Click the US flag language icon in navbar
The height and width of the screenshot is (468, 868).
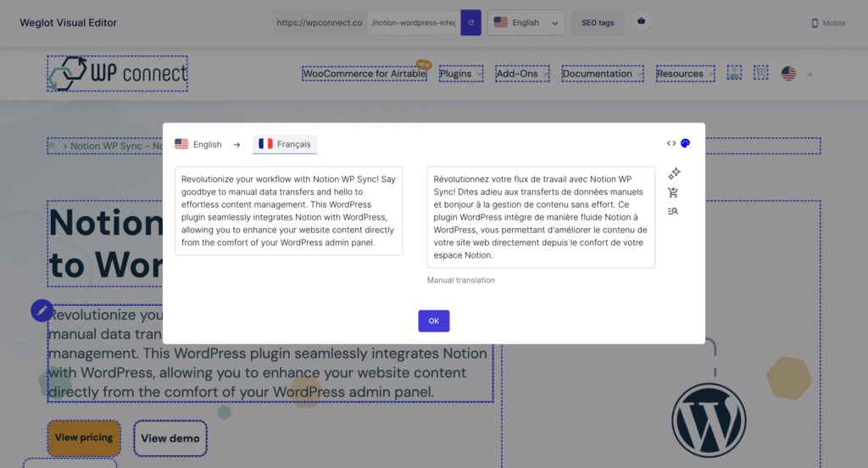(788, 73)
